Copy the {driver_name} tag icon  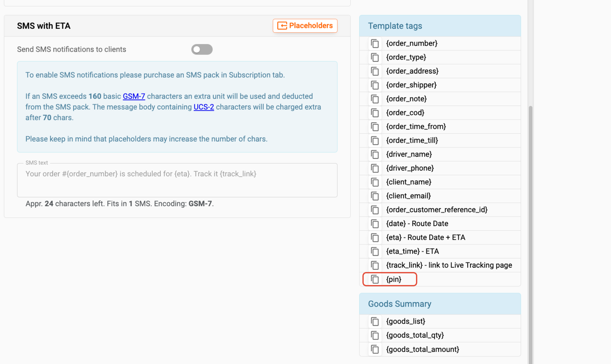pos(375,154)
